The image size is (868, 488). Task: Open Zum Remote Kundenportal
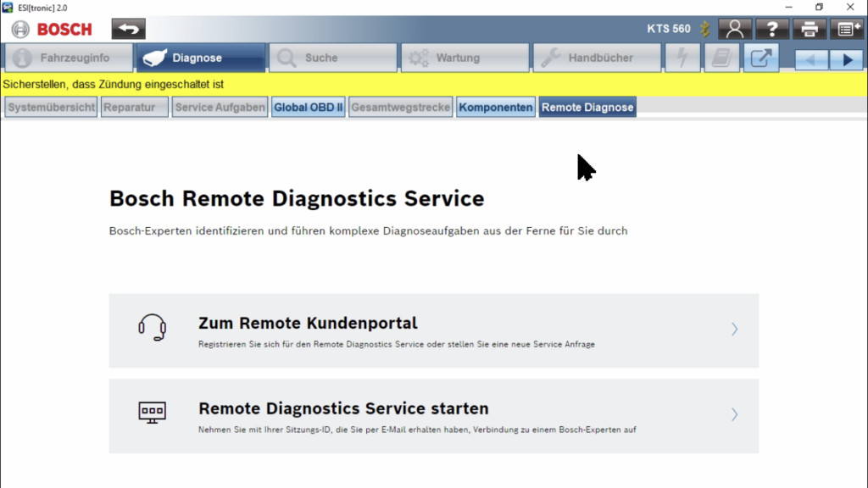click(x=433, y=330)
